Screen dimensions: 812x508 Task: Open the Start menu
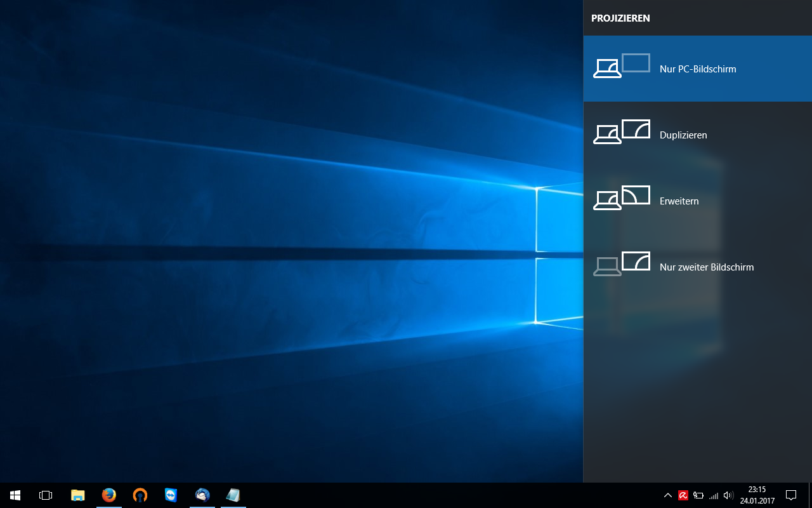tap(14, 495)
